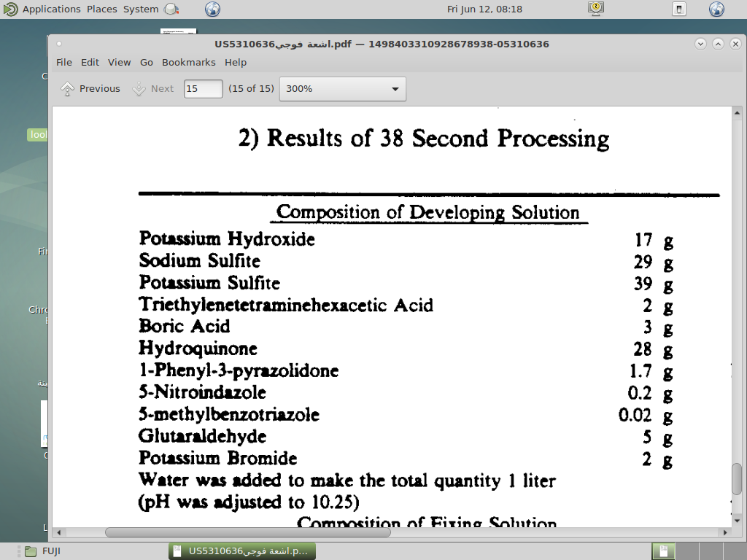Open the Places menu in top panel
The height and width of the screenshot is (560, 747).
click(x=102, y=9)
